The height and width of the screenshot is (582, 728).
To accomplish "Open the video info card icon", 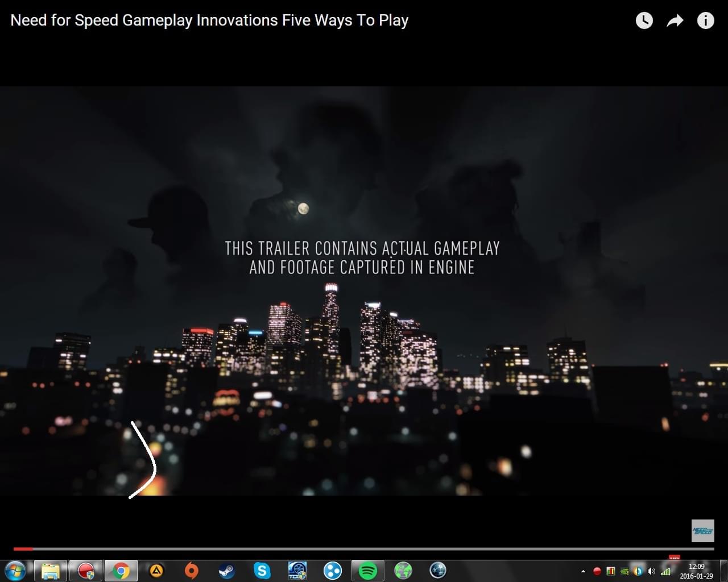I will pyautogui.click(x=705, y=21).
